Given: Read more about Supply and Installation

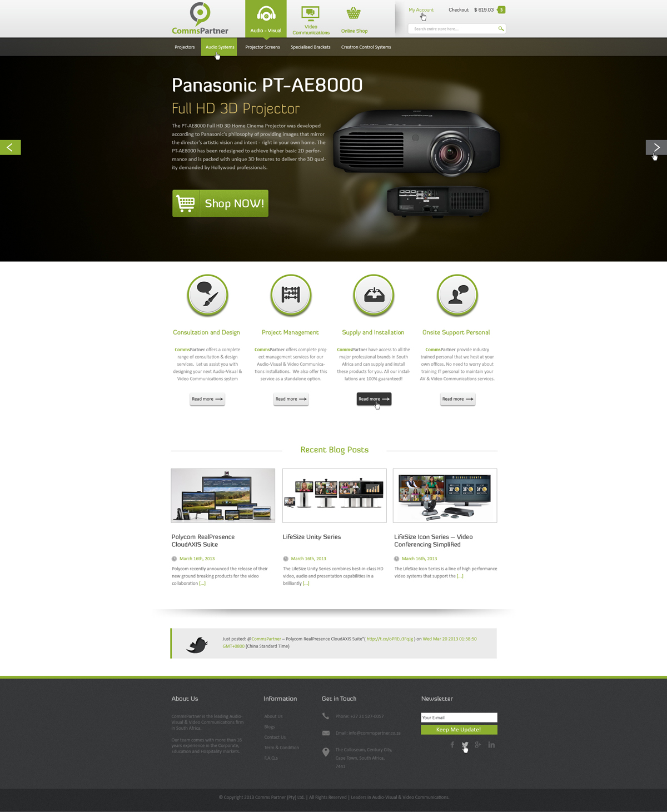Looking at the screenshot, I should 374,399.
